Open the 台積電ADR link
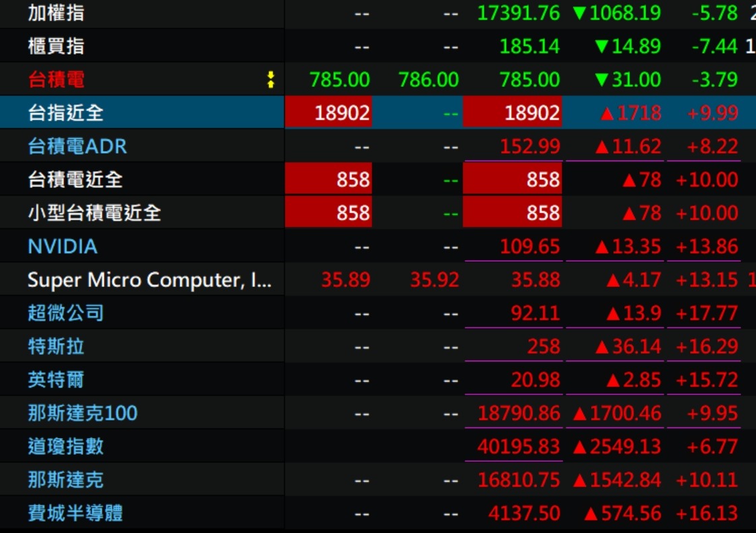Screen dimensions: 756x533 [77, 146]
